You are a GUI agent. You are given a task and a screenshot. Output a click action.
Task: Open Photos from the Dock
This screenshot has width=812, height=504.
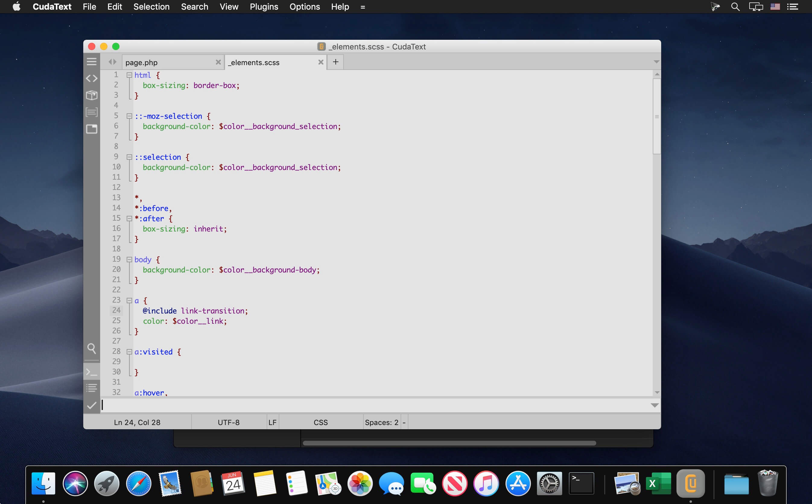pyautogui.click(x=360, y=484)
